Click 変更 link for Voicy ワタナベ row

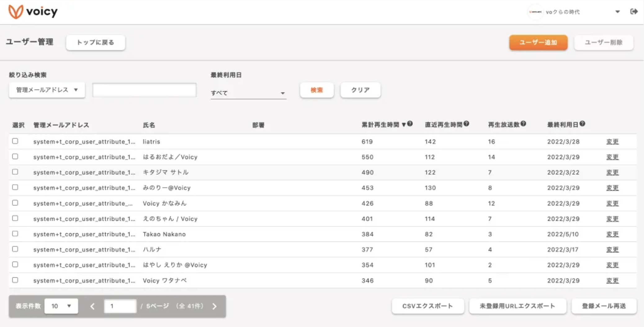point(612,280)
